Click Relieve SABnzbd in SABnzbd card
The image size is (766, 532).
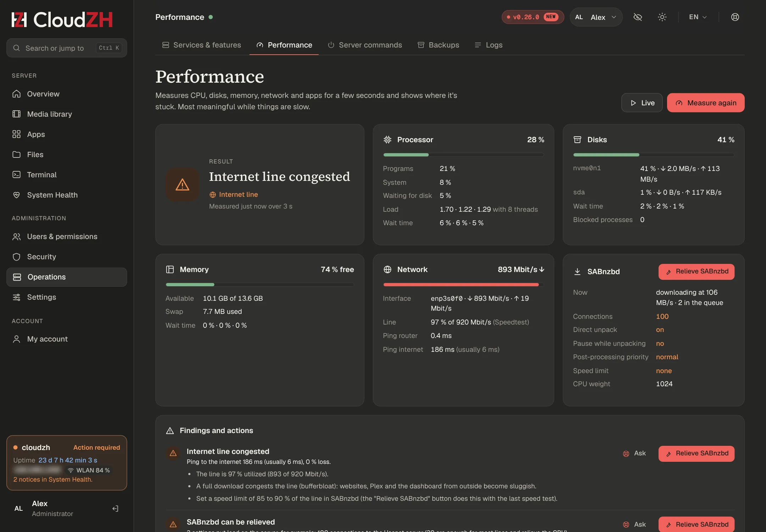(696, 272)
